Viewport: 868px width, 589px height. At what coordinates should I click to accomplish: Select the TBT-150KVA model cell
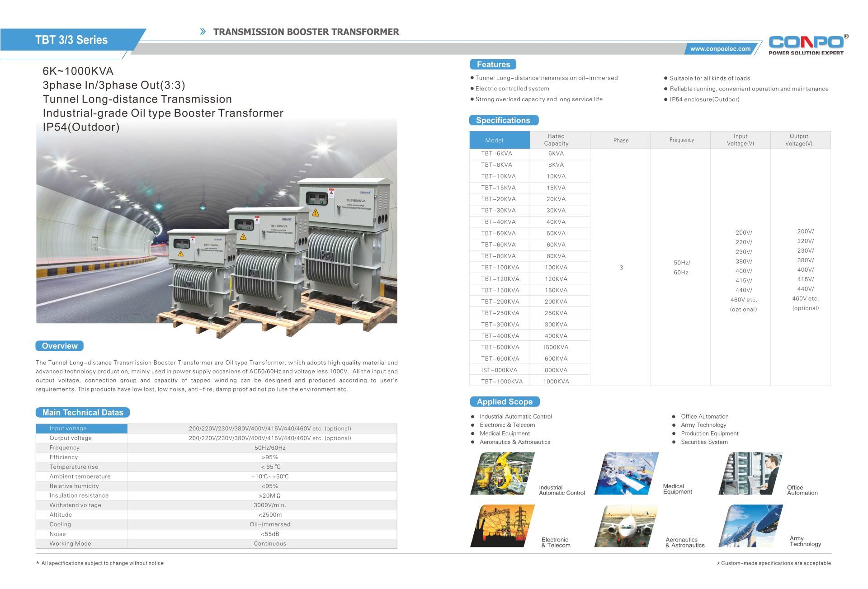click(x=500, y=290)
